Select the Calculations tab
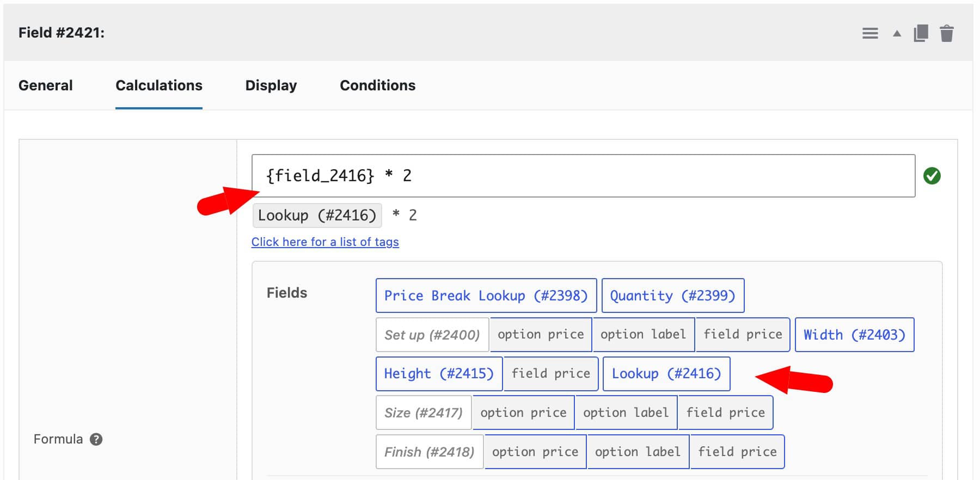The height and width of the screenshot is (480, 980). click(159, 85)
